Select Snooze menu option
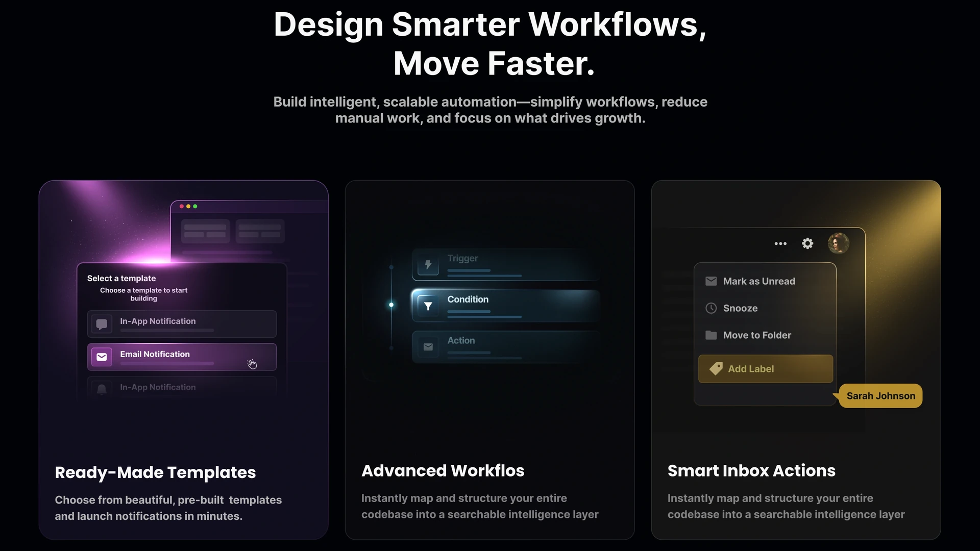The width and height of the screenshot is (980, 551). [x=765, y=308]
